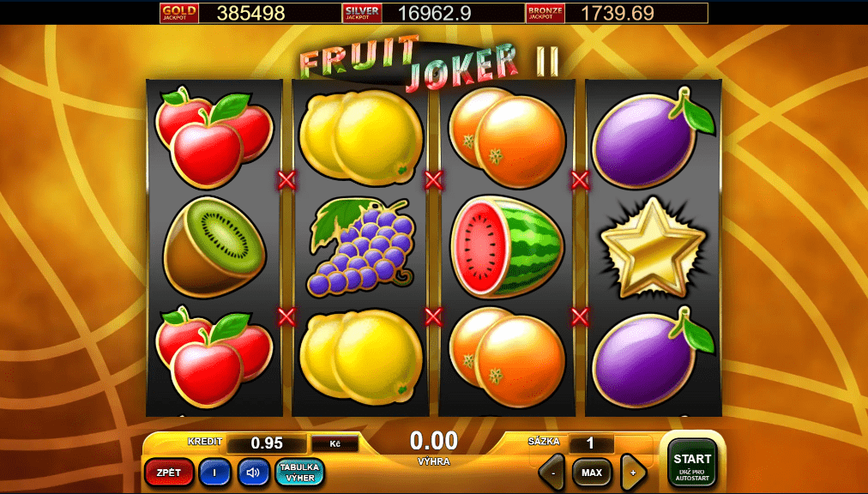Image resolution: width=868 pixels, height=494 pixels.
Task: Click the Bronze Jackpot label
Action: [x=545, y=13]
